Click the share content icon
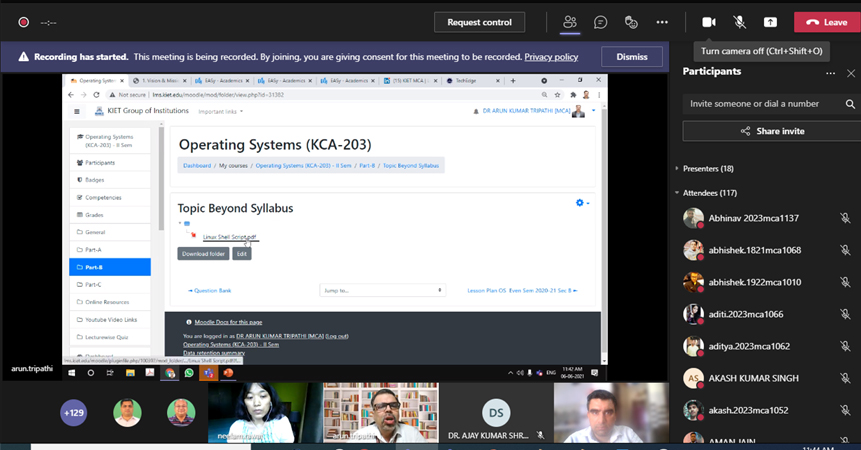861x450 pixels. (770, 22)
